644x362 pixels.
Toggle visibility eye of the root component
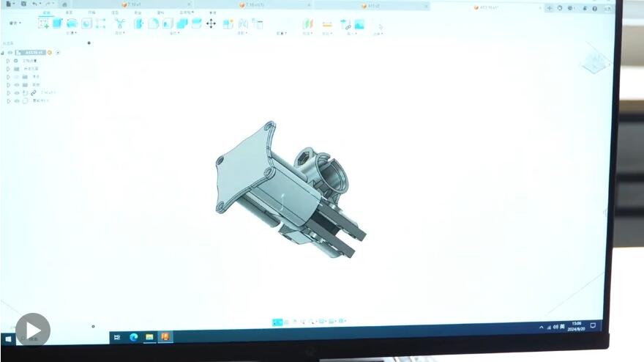(10, 53)
